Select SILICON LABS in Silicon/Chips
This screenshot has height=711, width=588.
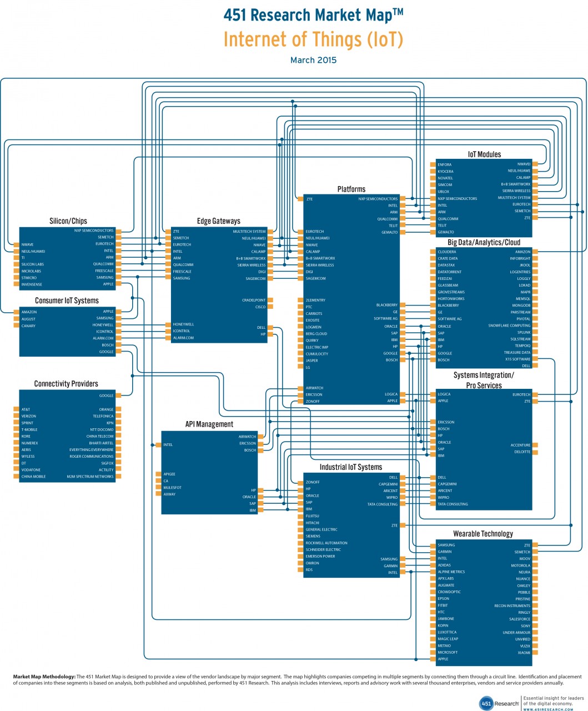[x=32, y=264]
